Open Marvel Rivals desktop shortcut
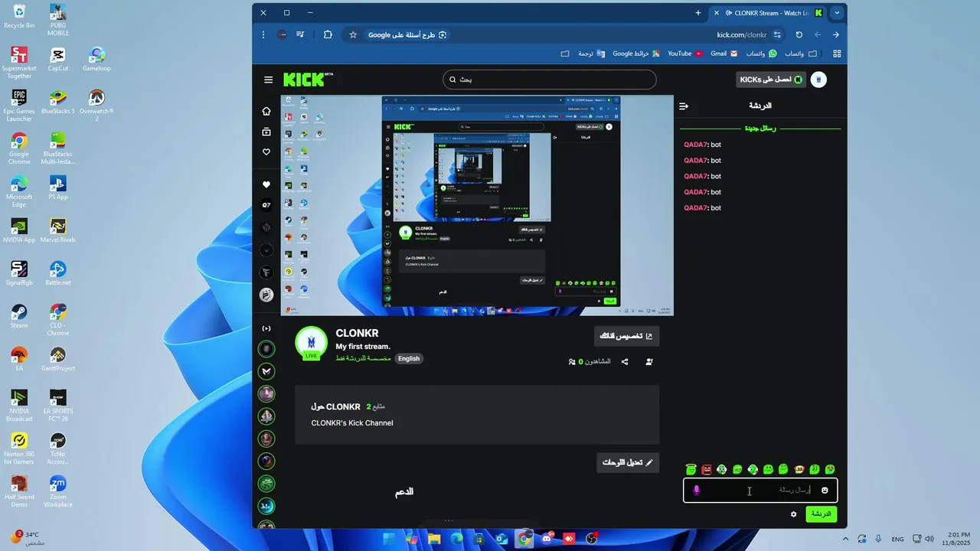The image size is (980, 551). (x=58, y=230)
